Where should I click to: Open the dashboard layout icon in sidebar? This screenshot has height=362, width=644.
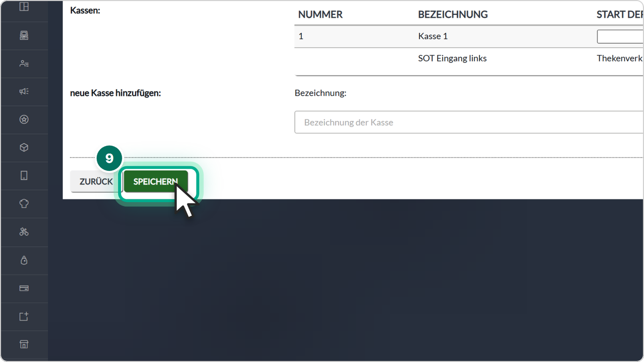(24, 7)
